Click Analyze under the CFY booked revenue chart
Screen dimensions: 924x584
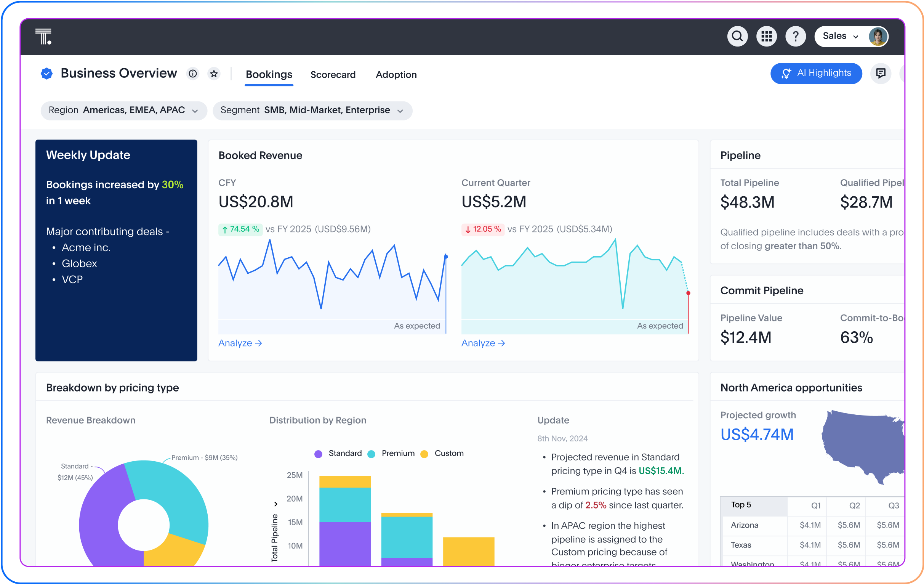(240, 343)
